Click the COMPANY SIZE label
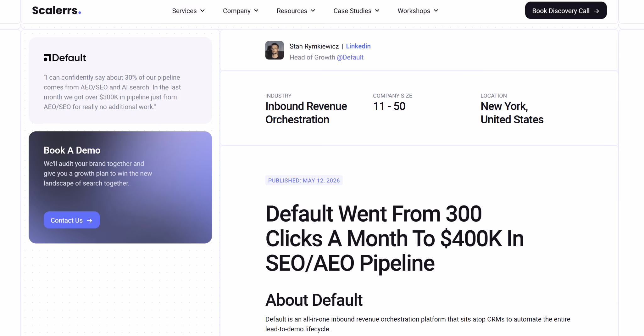The width and height of the screenshot is (644, 336). 392,96
